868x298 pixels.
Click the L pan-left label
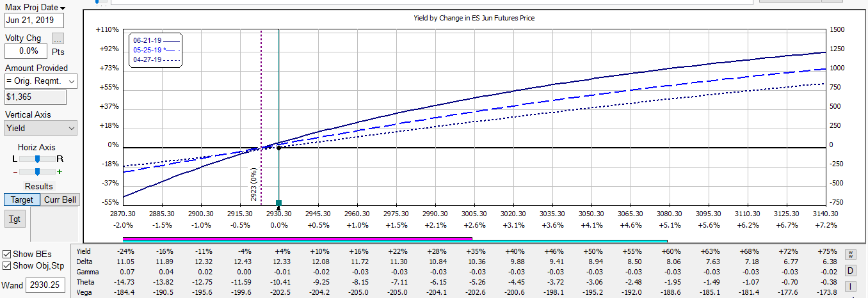click(15, 159)
